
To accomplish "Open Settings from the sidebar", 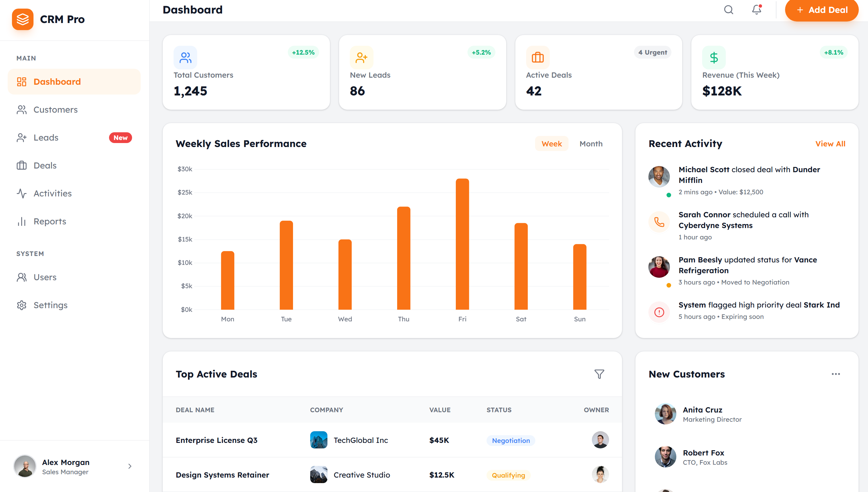I will pyautogui.click(x=50, y=305).
